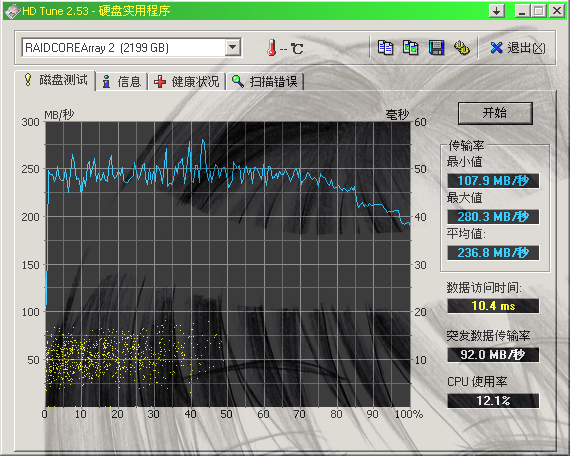
Task: Click the average value 236.8 MB/秒
Action: coord(493,252)
